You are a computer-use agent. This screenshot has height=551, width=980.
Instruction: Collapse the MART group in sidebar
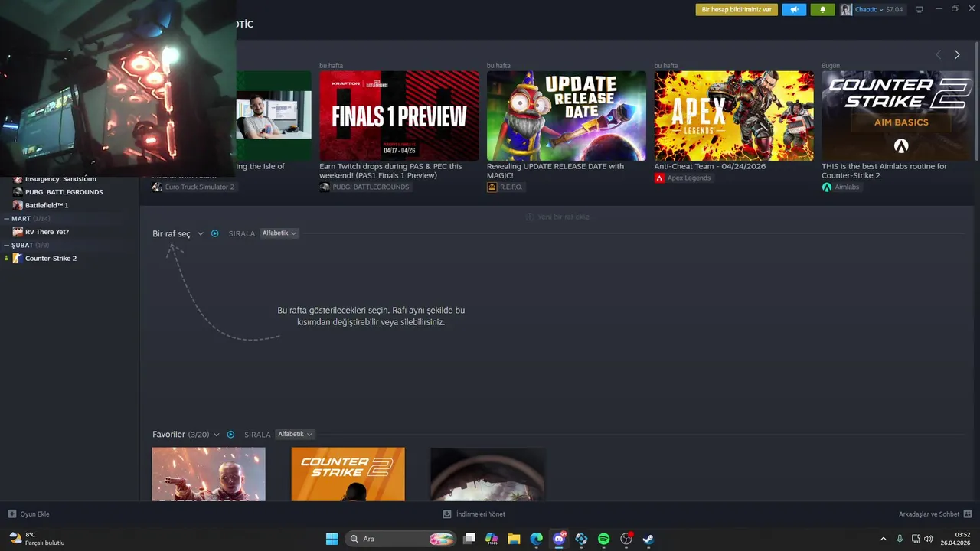[x=7, y=219]
